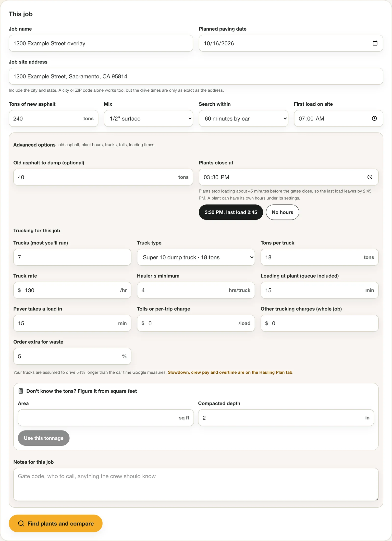This screenshot has width=392, height=541.
Task: Click the Paver takes a load in field
Action: 72,323
